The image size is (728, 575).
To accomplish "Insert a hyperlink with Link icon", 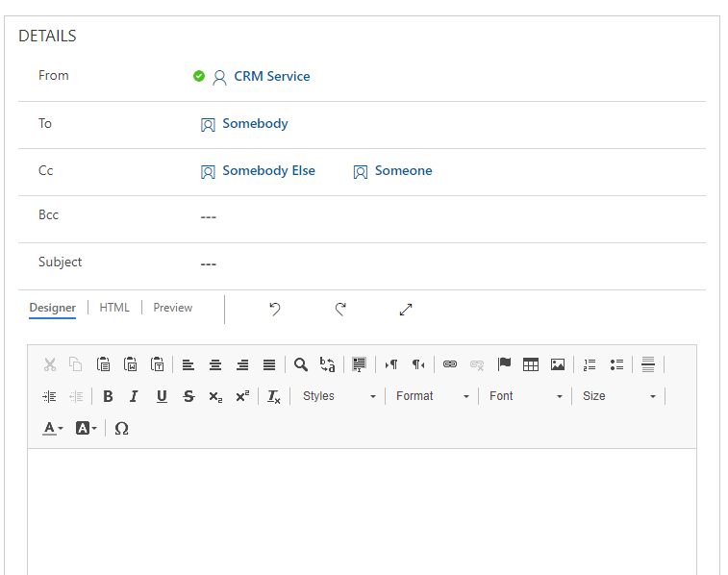I will click(450, 364).
